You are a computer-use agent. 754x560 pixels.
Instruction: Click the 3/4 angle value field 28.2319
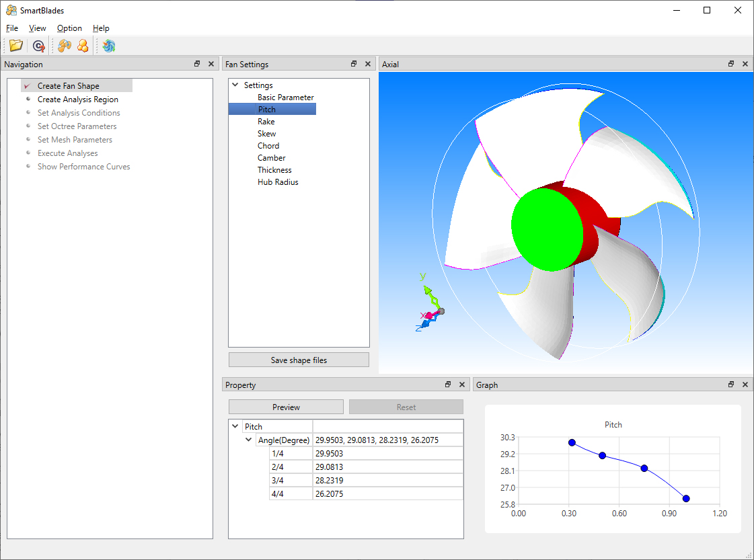387,480
